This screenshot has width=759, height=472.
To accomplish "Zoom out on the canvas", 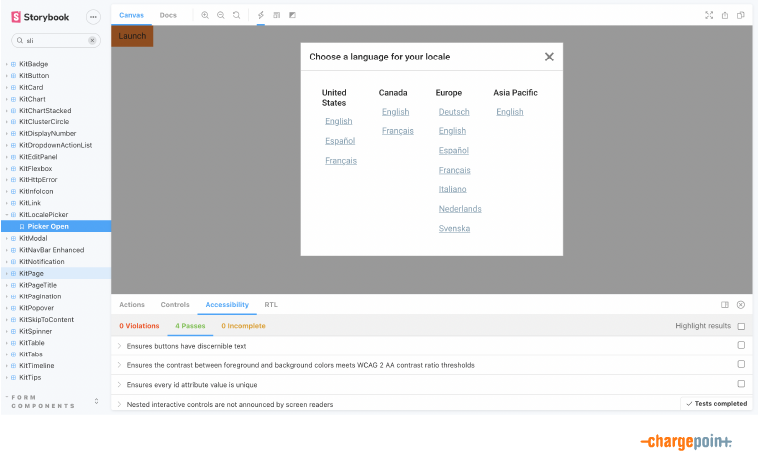I will (x=221, y=15).
